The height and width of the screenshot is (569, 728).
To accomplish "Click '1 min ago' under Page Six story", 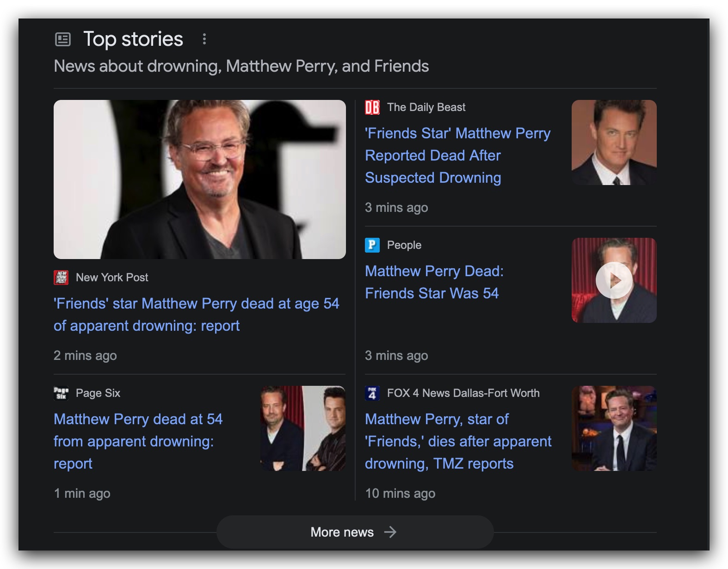I will [82, 493].
